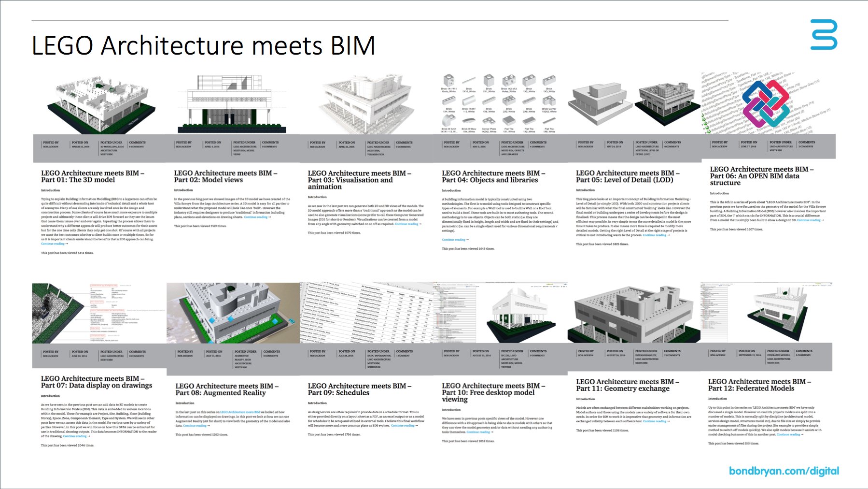Screen dimensions: 868x489
Task: Select Part 08 Augmented Reality thumbnail
Action: (233, 313)
